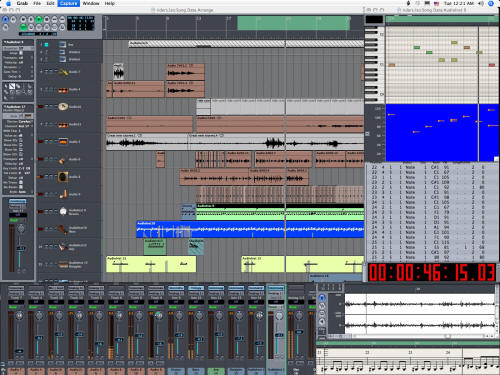Open Spotlight search in the menu bar
This screenshot has width=500, height=375.
coord(491,3)
